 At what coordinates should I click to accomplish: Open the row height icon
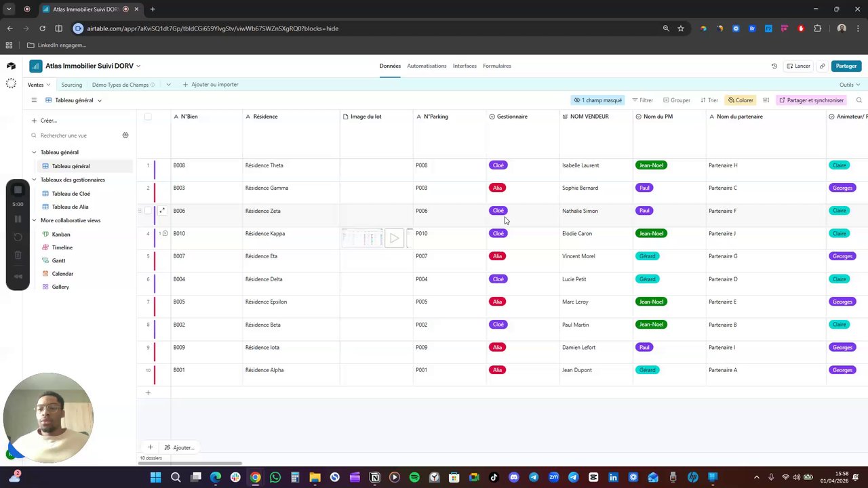[766, 100]
